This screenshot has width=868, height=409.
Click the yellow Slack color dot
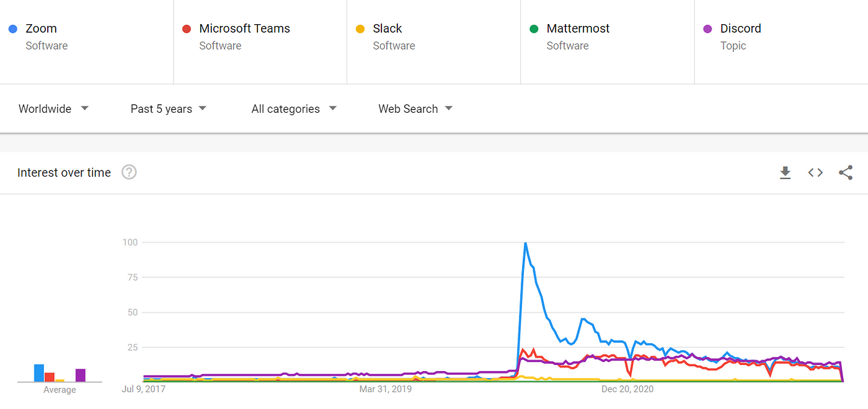(360, 29)
